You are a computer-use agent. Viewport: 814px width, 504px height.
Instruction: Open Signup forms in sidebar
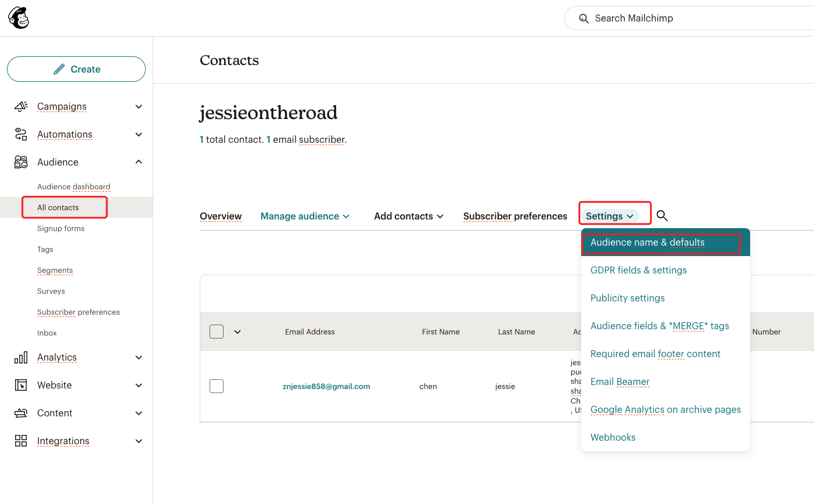pos(61,228)
